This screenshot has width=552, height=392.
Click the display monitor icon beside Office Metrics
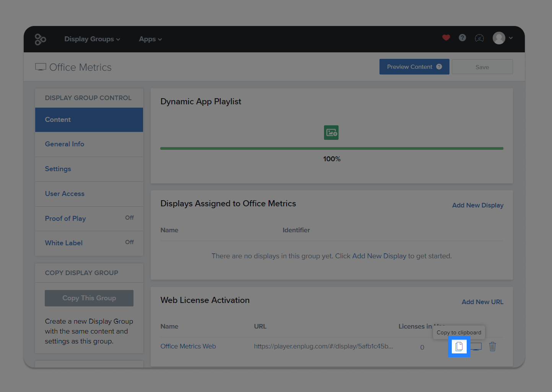coord(41,67)
